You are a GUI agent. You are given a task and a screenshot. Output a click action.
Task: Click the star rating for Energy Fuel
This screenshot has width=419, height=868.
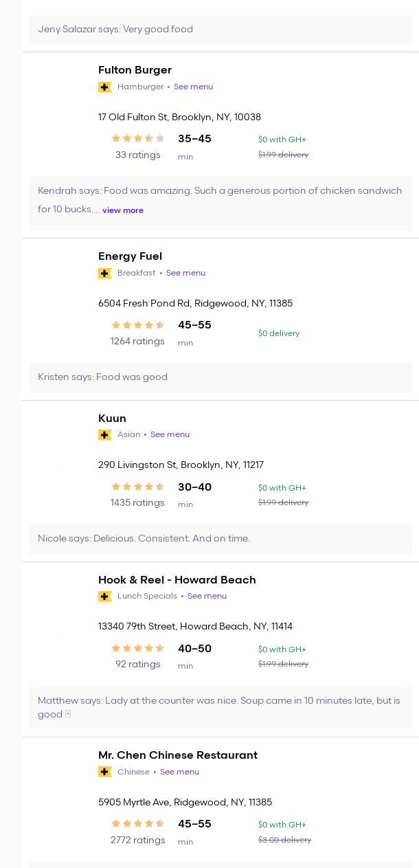click(138, 325)
